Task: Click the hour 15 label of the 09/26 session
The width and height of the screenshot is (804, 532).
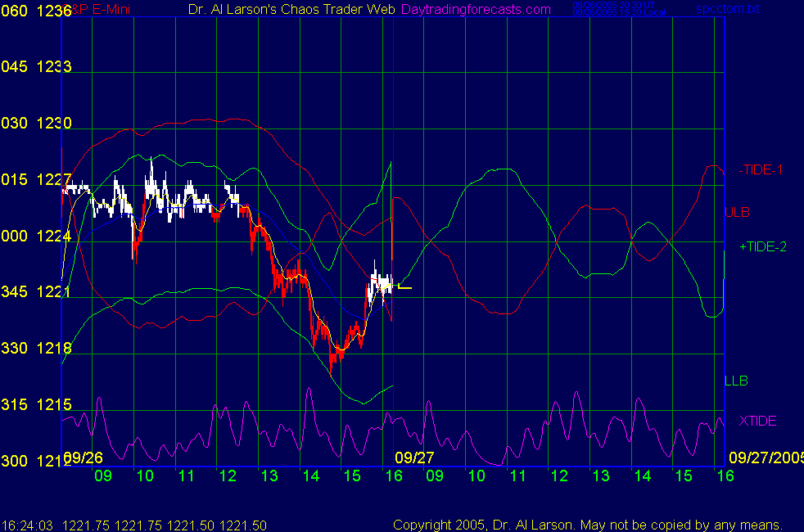Action: click(x=352, y=476)
